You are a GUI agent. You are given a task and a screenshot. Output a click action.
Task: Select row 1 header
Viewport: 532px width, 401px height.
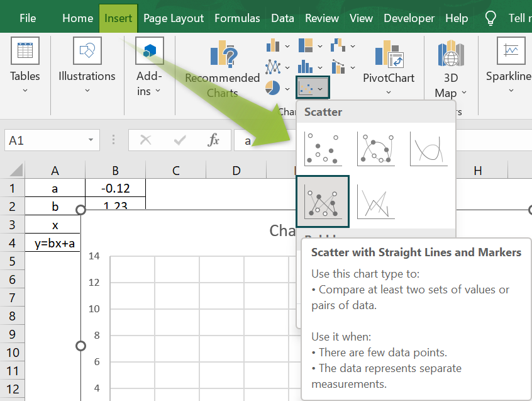pos(12,188)
